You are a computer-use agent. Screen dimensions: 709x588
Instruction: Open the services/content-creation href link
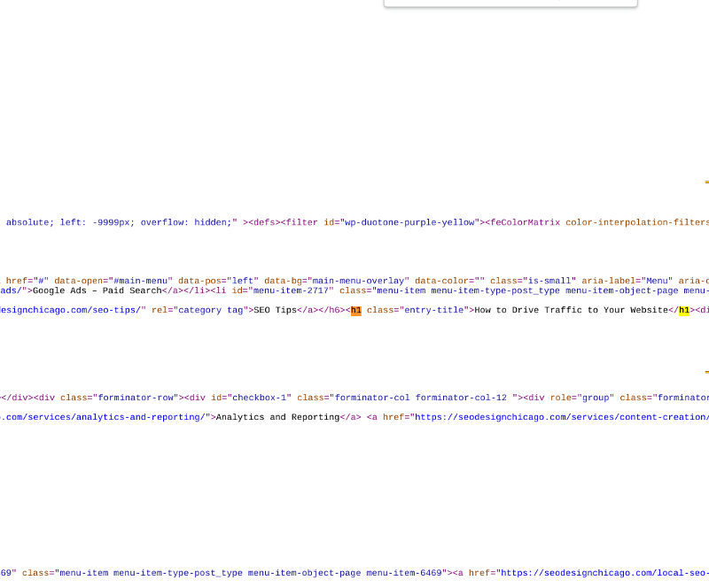coord(561,417)
